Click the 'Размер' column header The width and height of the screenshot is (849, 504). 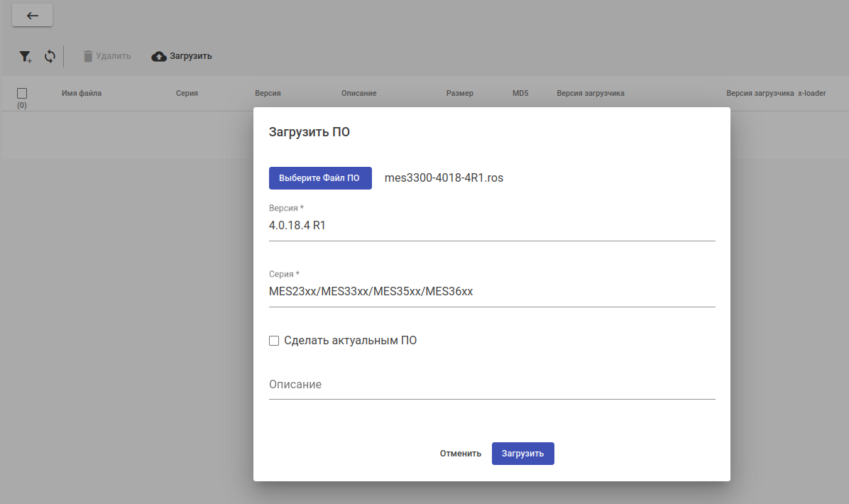click(x=459, y=93)
